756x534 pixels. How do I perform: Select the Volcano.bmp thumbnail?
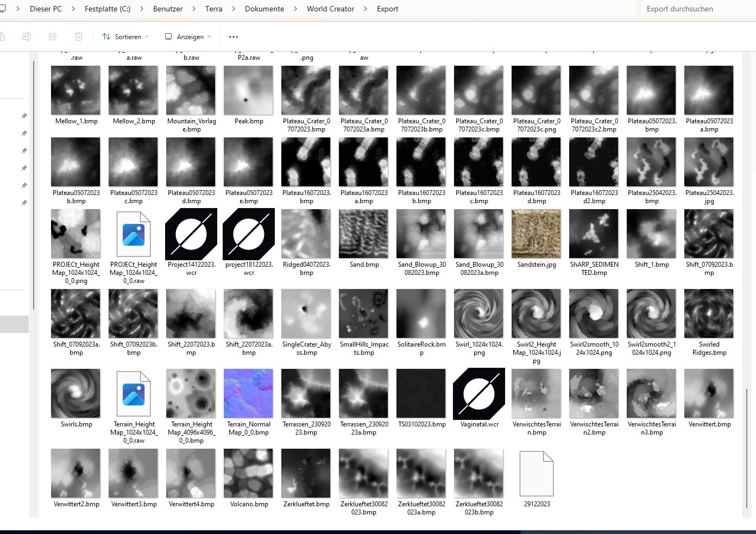point(249,473)
